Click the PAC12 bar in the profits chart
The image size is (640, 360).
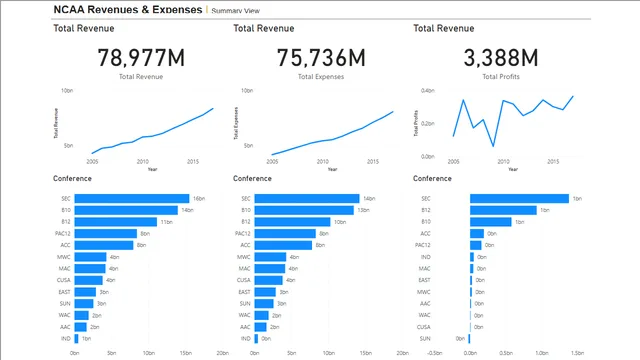point(476,245)
